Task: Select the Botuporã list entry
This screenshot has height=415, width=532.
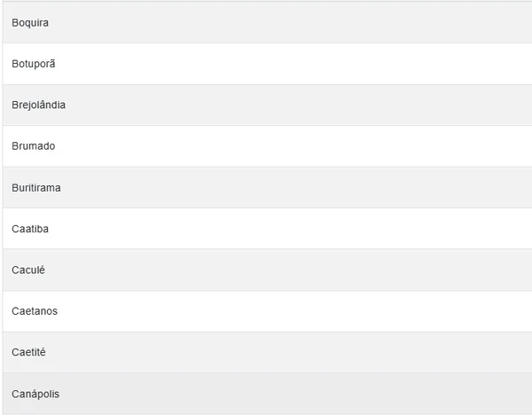Action: (x=34, y=64)
